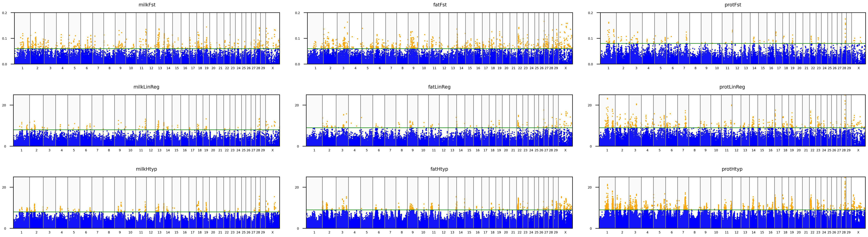Choose chromosome 1 label under protLinReg plot
868x237 pixels.
(x=607, y=150)
